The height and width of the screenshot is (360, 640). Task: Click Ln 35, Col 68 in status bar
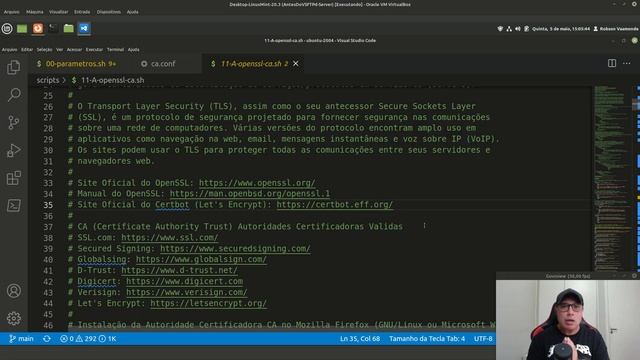pyautogui.click(x=360, y=339)
